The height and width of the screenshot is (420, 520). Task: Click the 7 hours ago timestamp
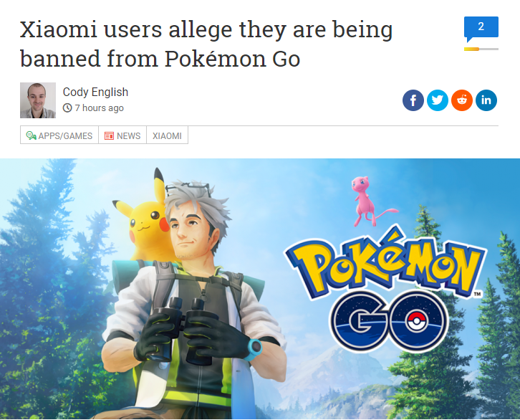(x=99, y=108)
